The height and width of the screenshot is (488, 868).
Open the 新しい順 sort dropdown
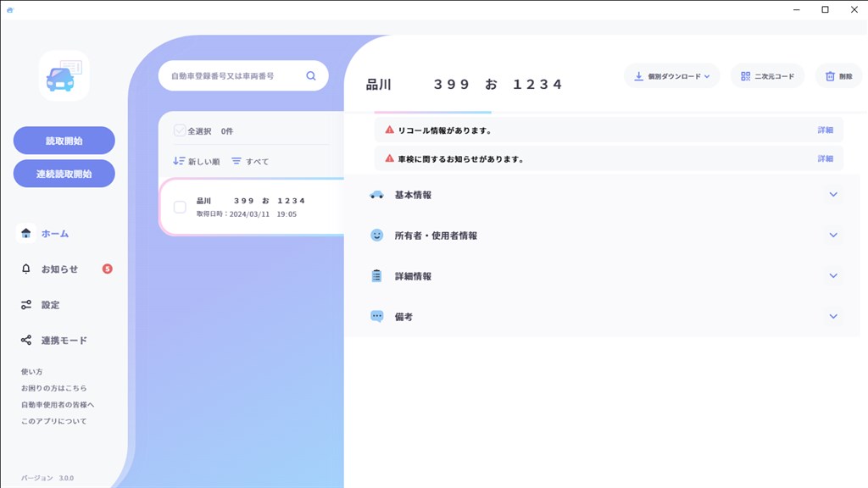coord(197,161)
